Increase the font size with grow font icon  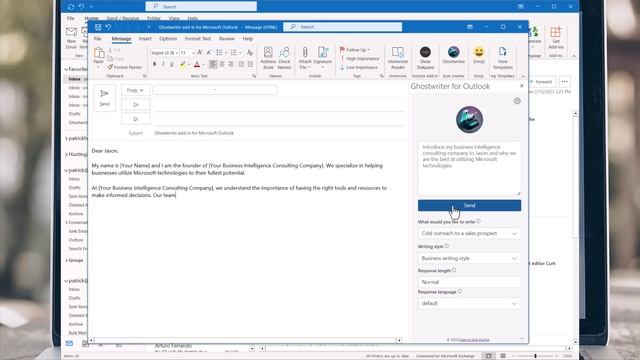pyautogui.click(x=200, y=53)
